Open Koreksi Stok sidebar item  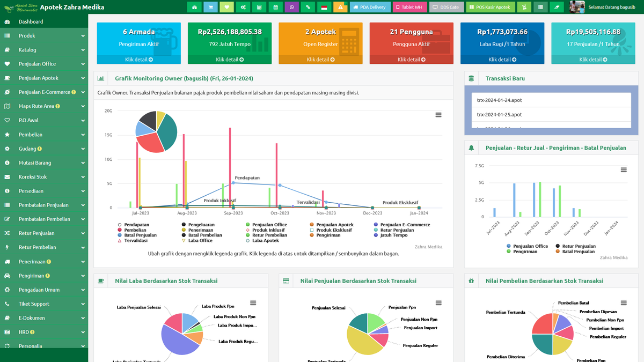(44, 176)
